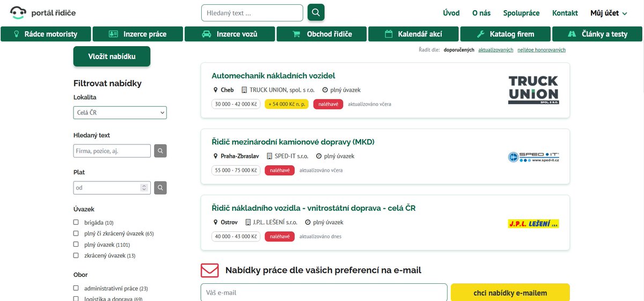Click search icon beside Hledaný text filter
Screen dimensions: 644x301
click(160, 151)
